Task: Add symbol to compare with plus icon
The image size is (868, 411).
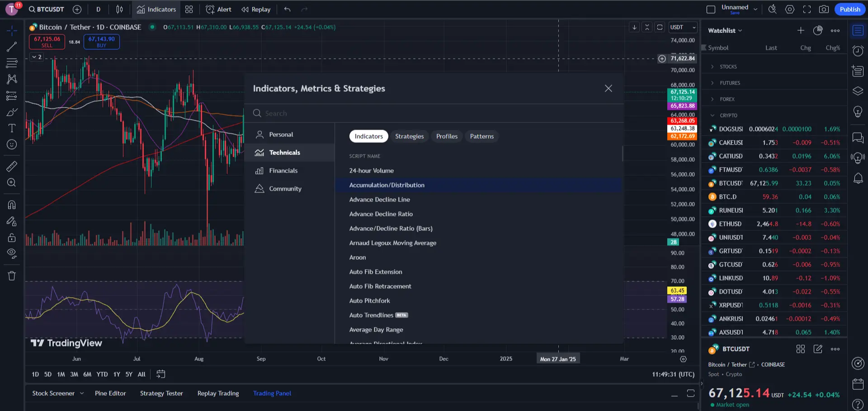Action: pos(77,9)
